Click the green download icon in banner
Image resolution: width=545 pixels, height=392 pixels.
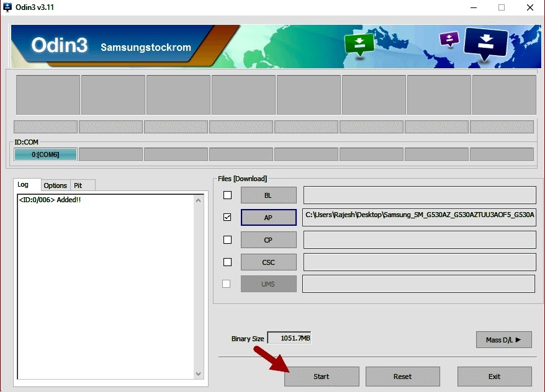359,45
